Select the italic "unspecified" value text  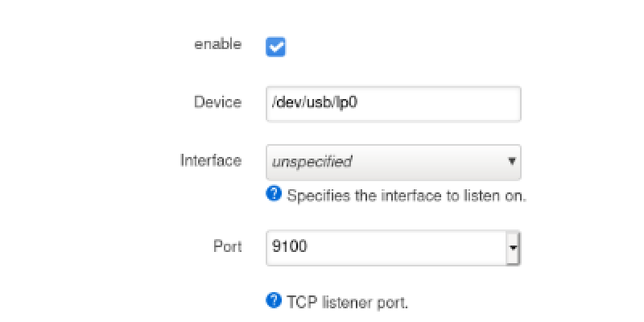coord(312,162)
